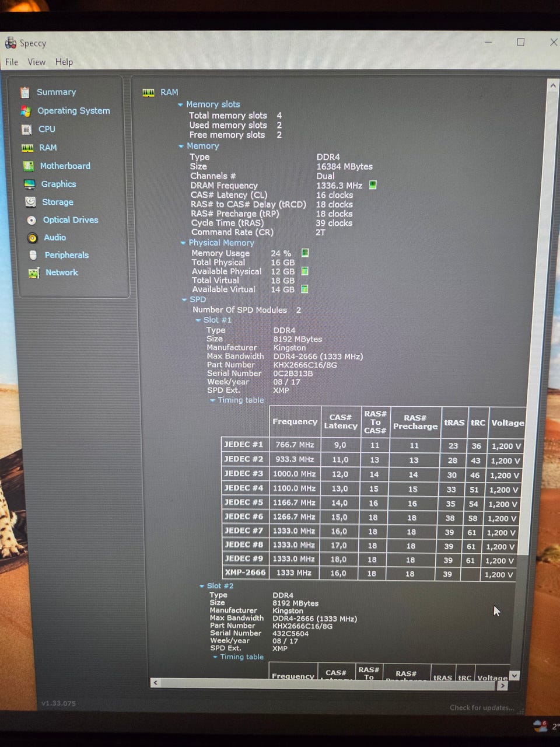
Task: Click the graph icon beside Available Virtual
Action: tap(304, 289)
